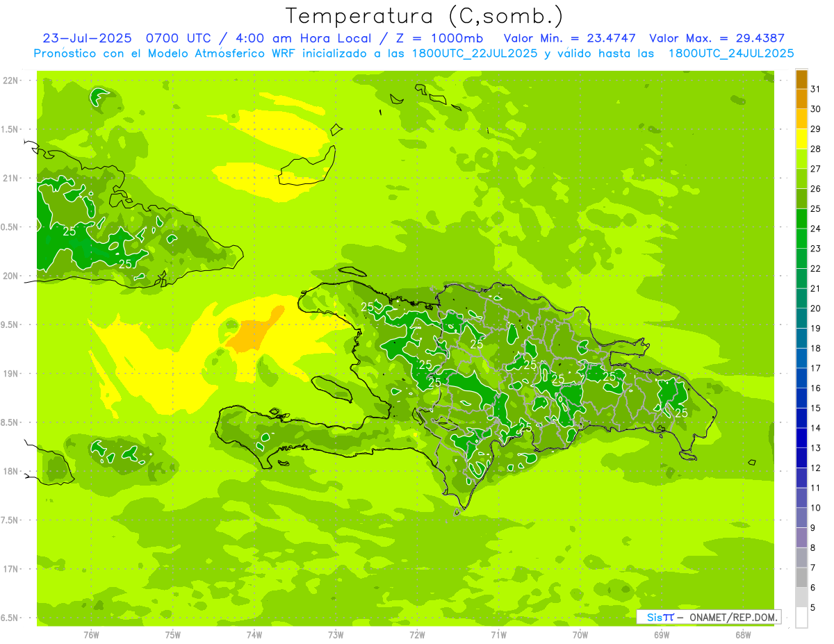This screenshot has height=644, width=834.
Task: Click the "SisTT – ONAMET/REP.DOM." credit label
Action: [708, 617]
